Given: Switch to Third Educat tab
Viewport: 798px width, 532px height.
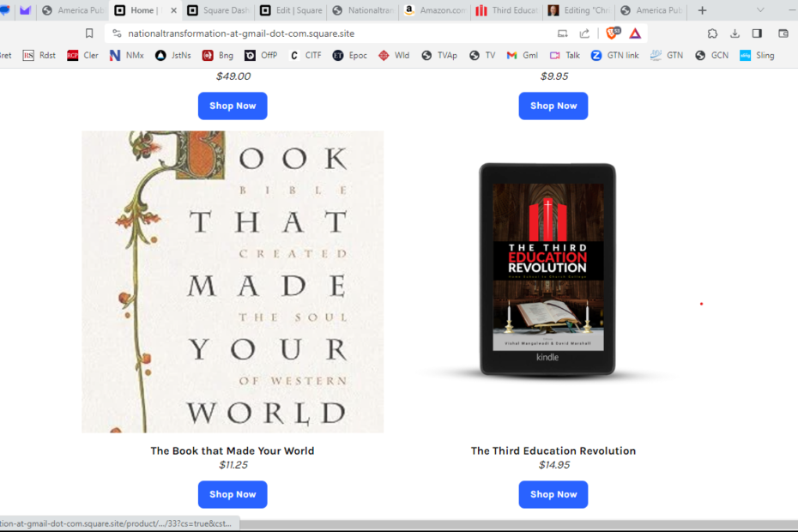Looking at the screenshot, I should (508, 10).
